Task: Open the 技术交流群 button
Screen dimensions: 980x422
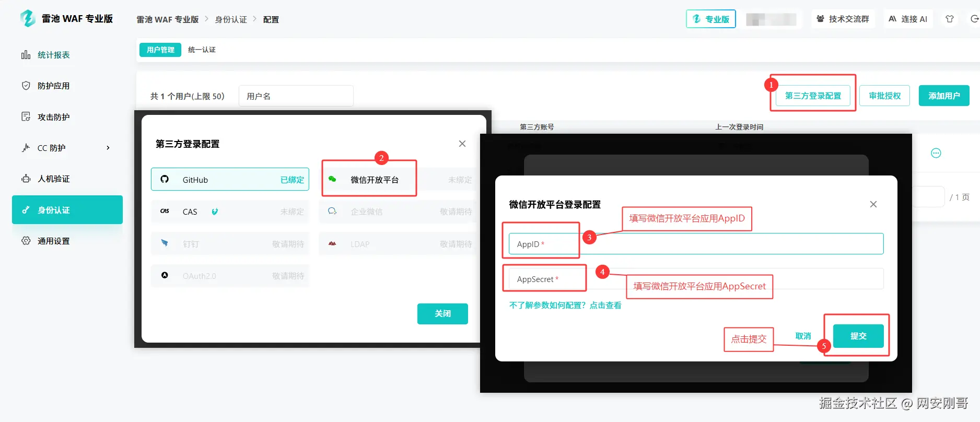Action: (843, 19)
